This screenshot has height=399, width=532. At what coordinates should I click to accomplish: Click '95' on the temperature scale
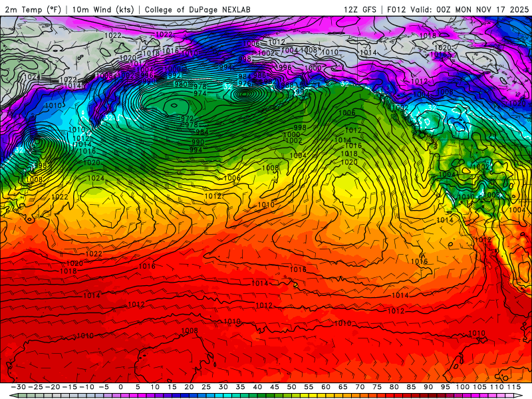tap(445, 387)
